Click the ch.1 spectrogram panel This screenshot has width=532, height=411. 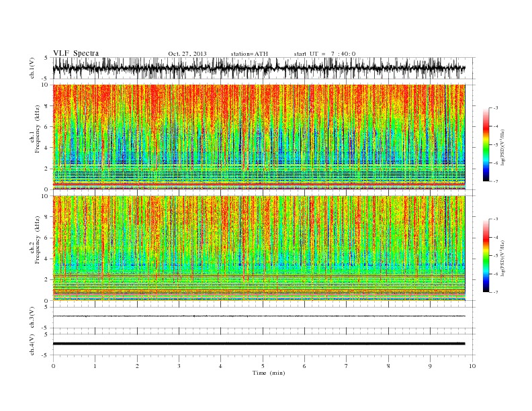(x=259, y=137)
